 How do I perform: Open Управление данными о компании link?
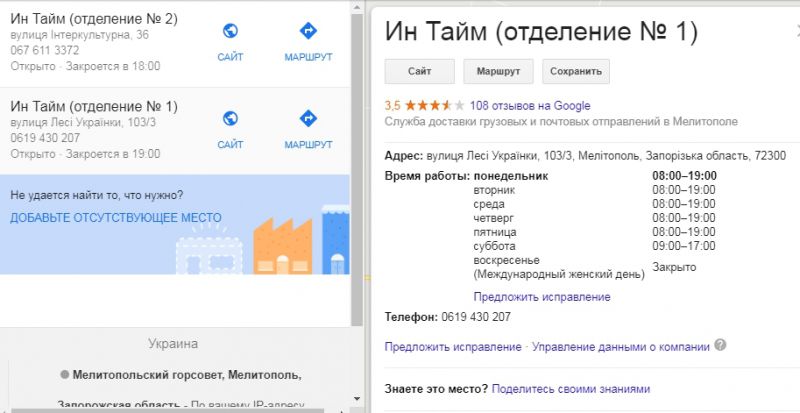(621, 347)
